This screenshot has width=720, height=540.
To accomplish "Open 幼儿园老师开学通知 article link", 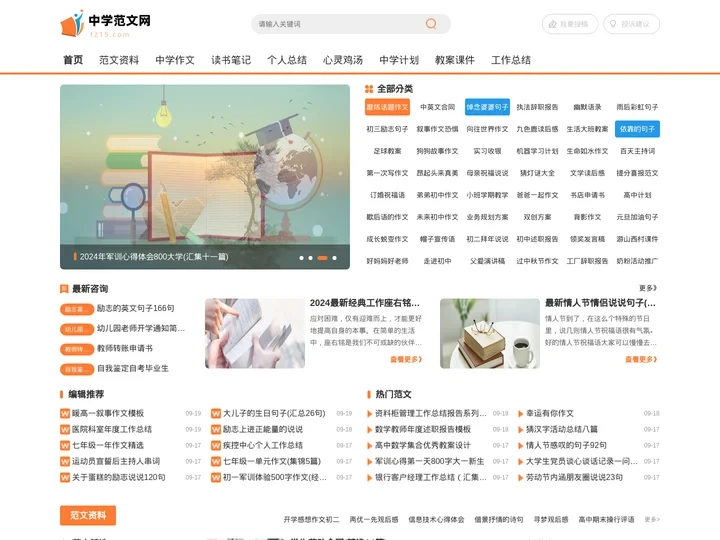I will pos(141,328).
